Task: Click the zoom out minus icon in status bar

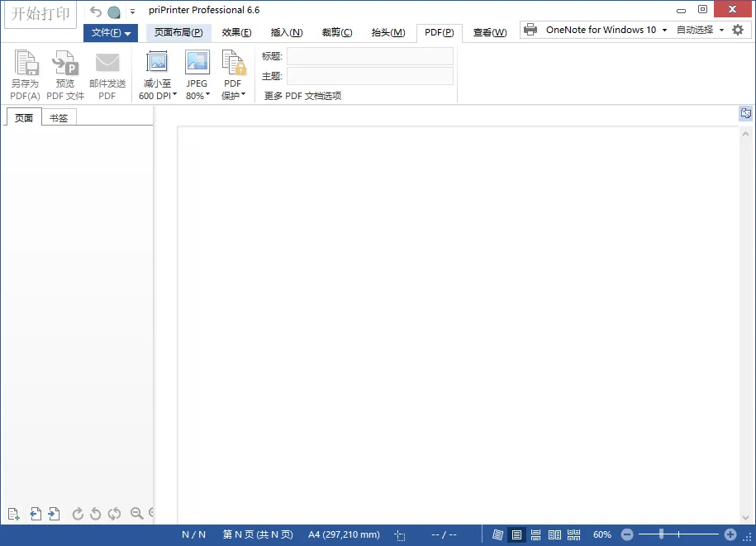Action: pos(627,534)
